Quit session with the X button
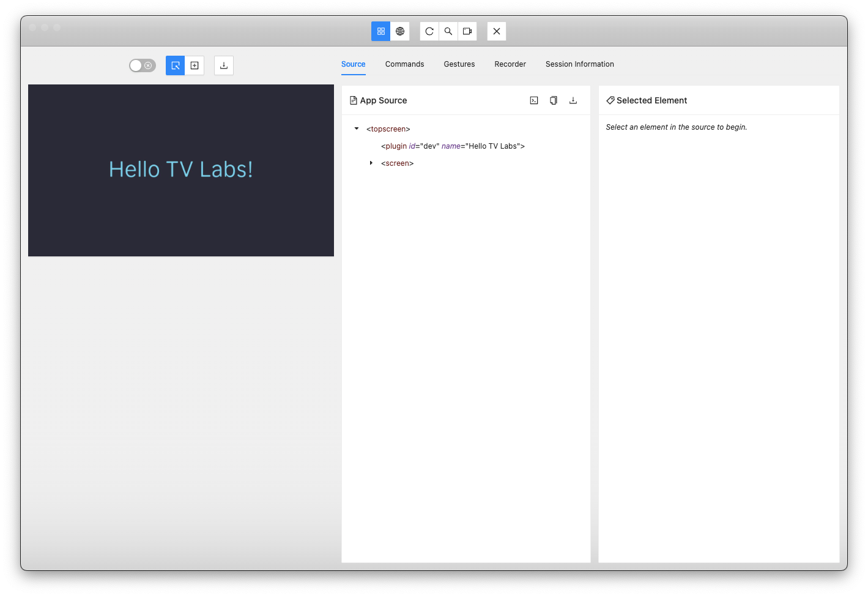Image resolution: width=868 pixels, height=596 pixels. point(497,31)
